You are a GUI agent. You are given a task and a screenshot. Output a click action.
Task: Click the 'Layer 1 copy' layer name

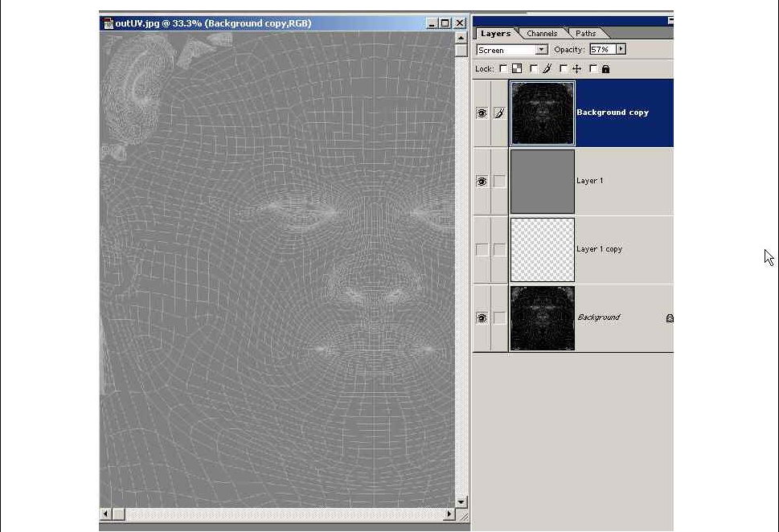tap(599, 249)
